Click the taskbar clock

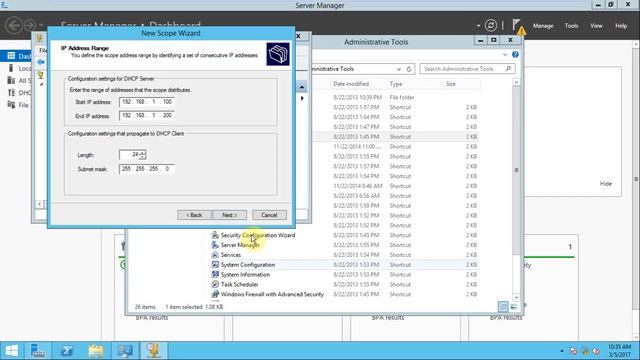[x=620, y=351]
